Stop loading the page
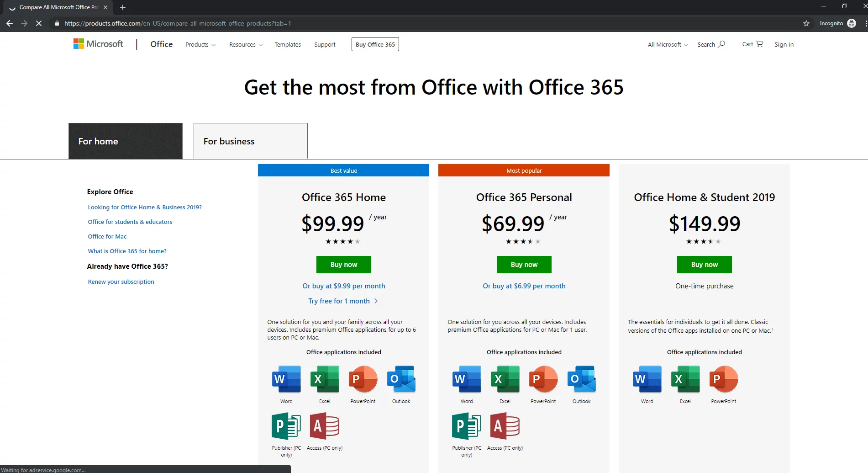 (39, 23)
